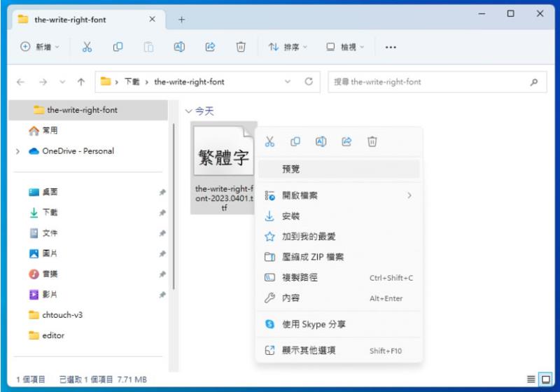This screenshot has height=392, width=560.
Task: Switch to the large thumbnails view icon
Action: [x=546, y=379]
